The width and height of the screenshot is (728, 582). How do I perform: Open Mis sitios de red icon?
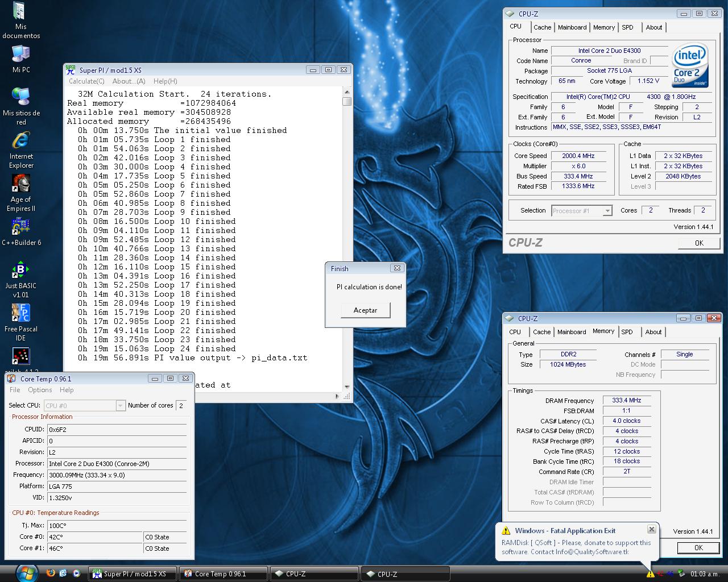tap(21, 106)
